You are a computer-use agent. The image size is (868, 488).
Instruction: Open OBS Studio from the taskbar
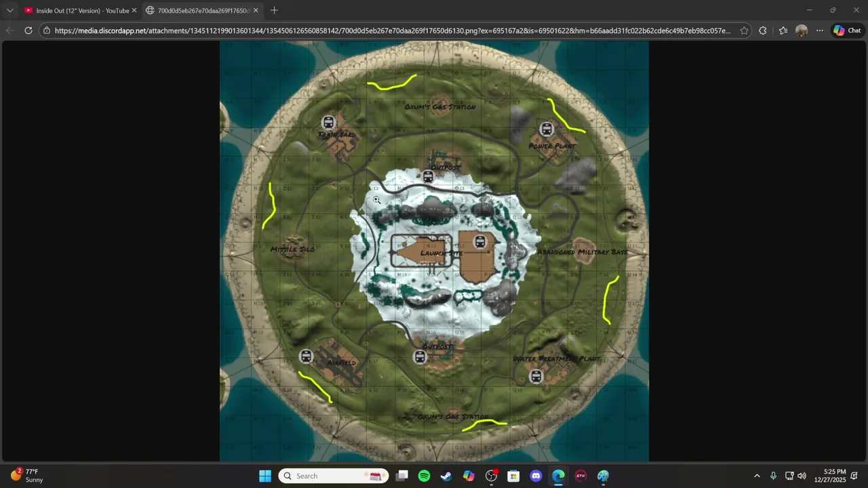(x=491, y=476)
